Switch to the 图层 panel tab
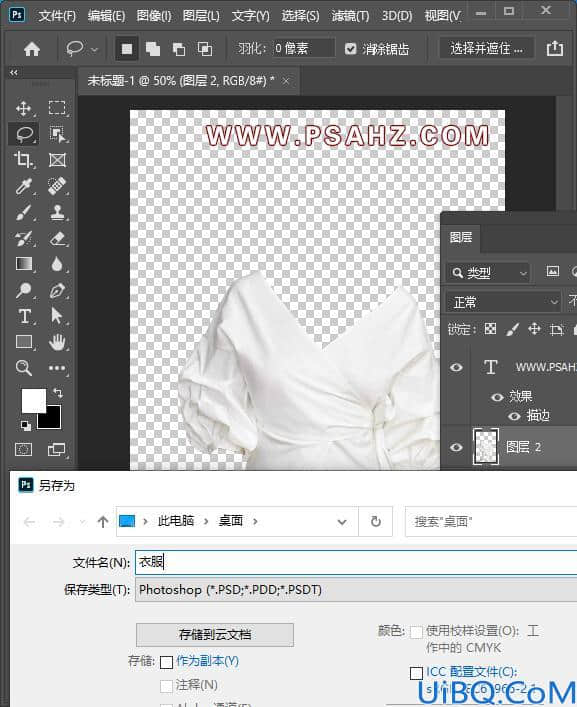Screen dimensions: 577x707 pyautogui.click(x=461, y=237)
